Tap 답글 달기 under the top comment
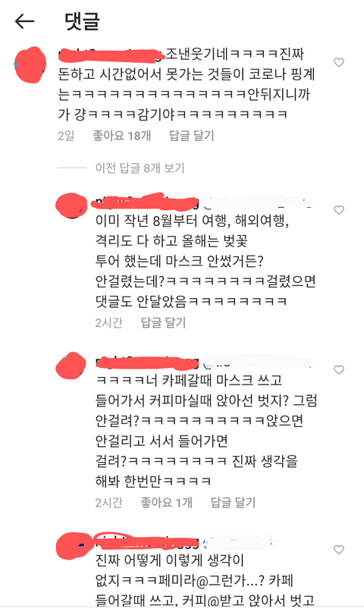This screenshot has height=609, width=364. tap(192, 136)
